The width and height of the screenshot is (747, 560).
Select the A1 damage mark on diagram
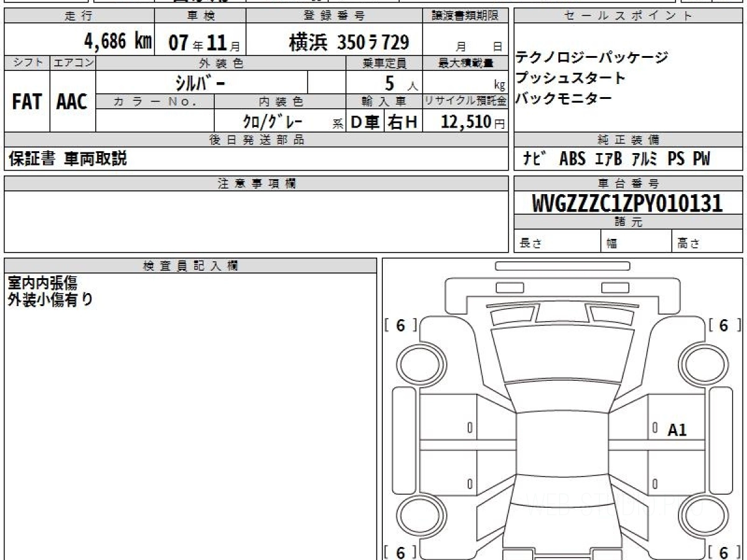click(677, 429)
